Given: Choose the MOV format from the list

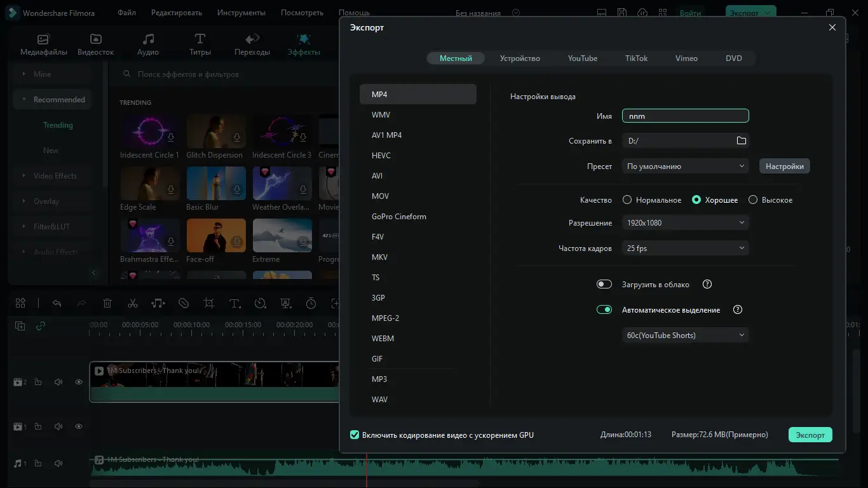Looking at the screenshot, I should pos(381,196).
